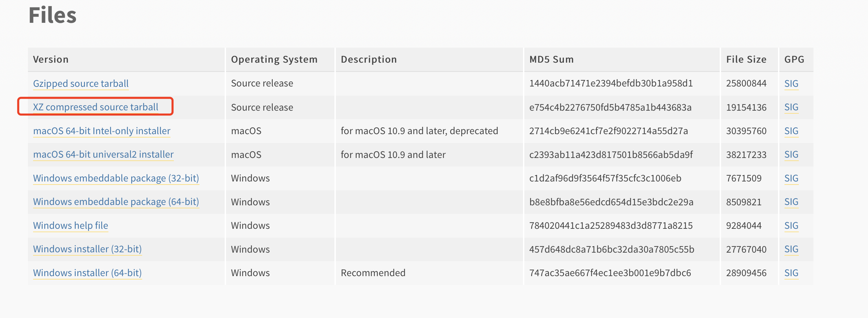The image size is (868, 318).
Task: Open SIG for Windows installer (32-bit)
Action: point(791,249)
